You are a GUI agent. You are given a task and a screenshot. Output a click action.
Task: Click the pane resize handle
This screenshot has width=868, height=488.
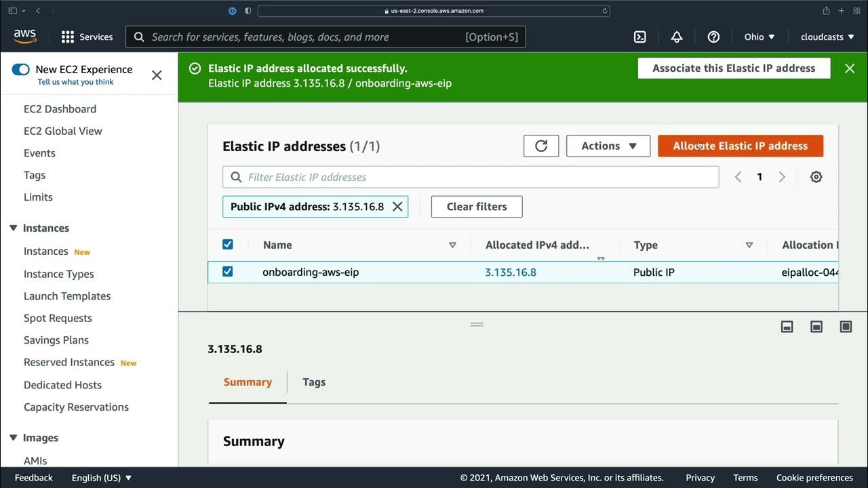tap(477, 325)
